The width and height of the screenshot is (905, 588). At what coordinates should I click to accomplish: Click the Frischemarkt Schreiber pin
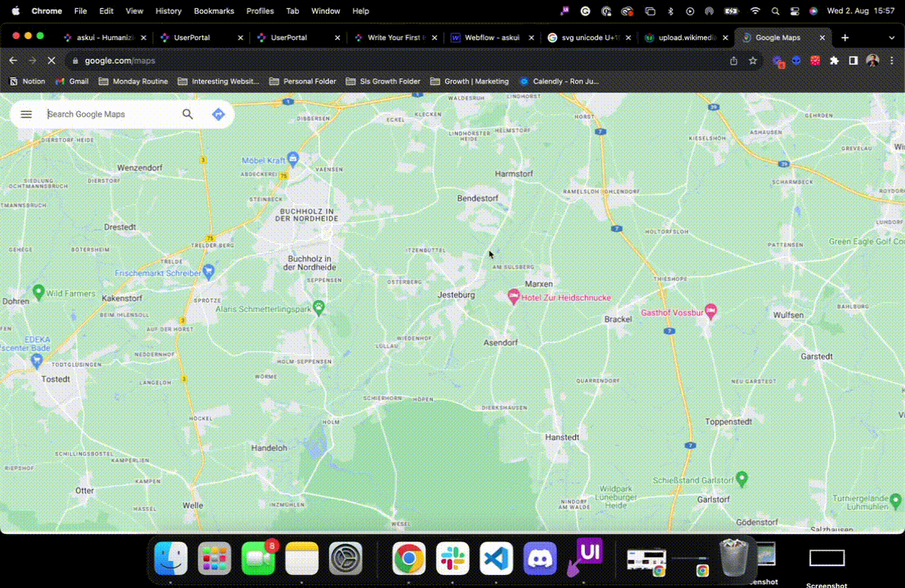coord(209,271)
